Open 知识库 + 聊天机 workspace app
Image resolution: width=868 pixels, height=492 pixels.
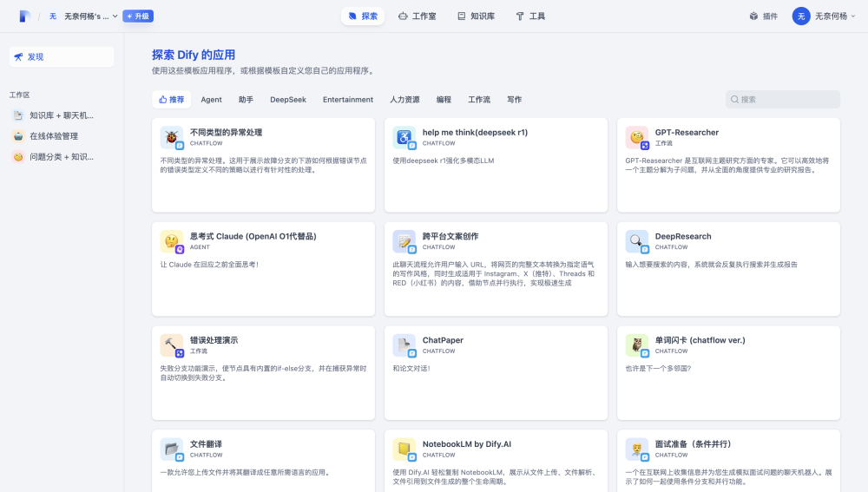coord(62,115)
